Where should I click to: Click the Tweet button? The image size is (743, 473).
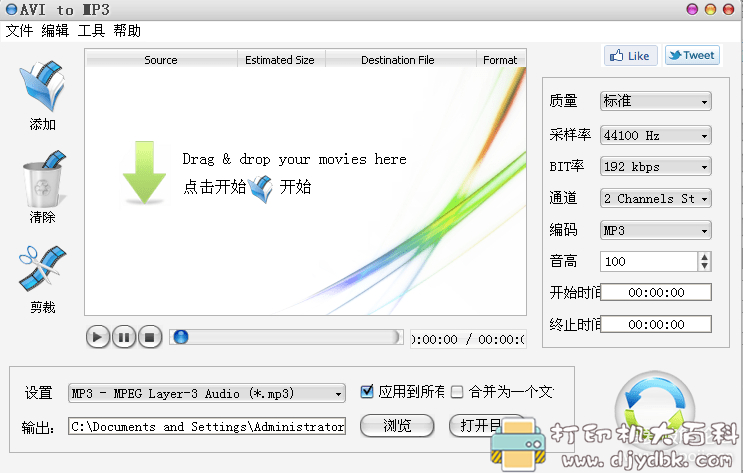point(692,55)
